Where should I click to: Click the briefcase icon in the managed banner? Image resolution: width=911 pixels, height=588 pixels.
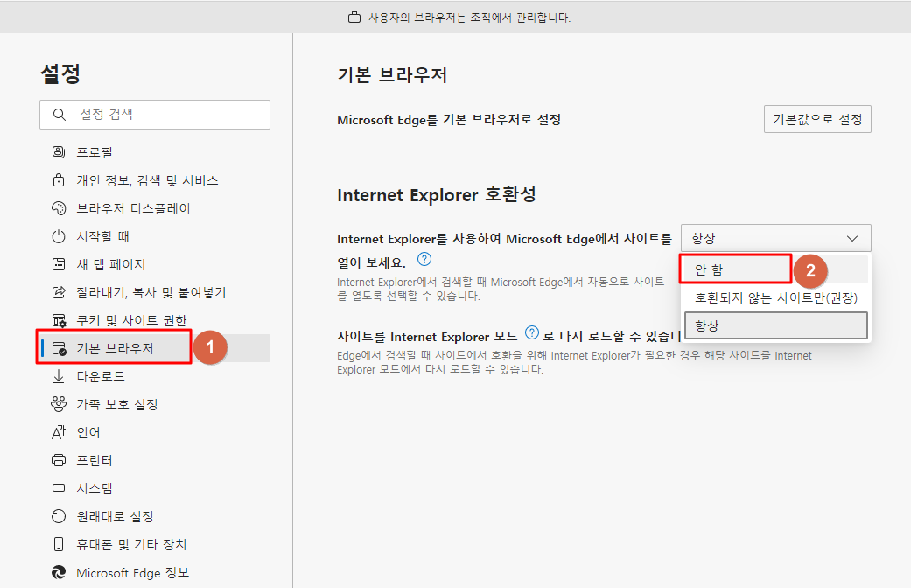point(354,18)
